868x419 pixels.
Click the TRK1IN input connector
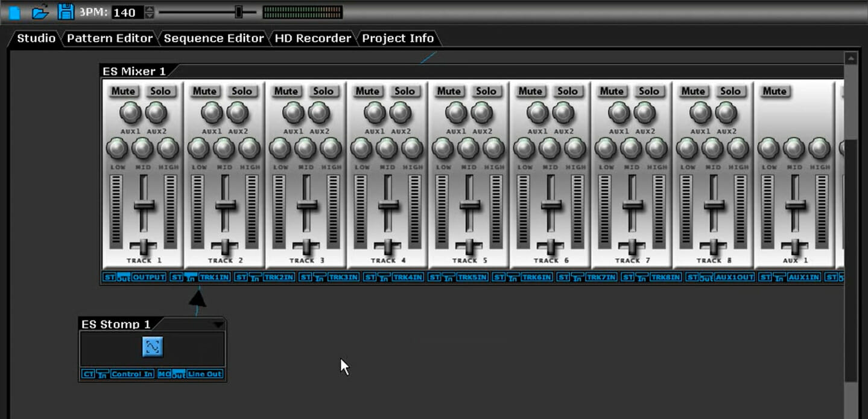click(x=214, y=277)
